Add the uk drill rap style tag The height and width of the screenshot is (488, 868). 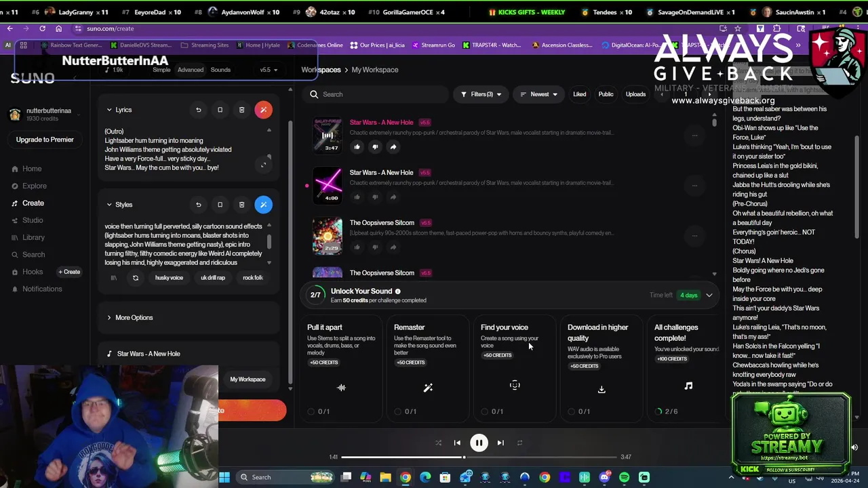pos(213,278)
